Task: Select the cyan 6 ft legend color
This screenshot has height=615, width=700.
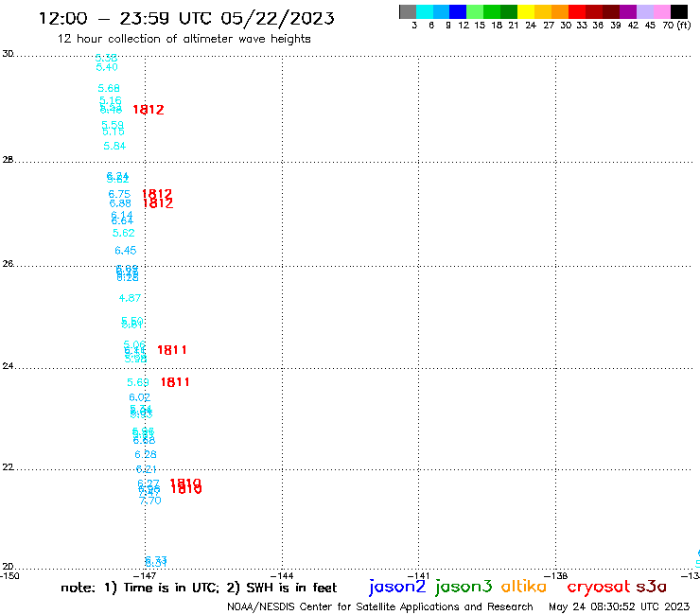Action: [x=425, y=11]
